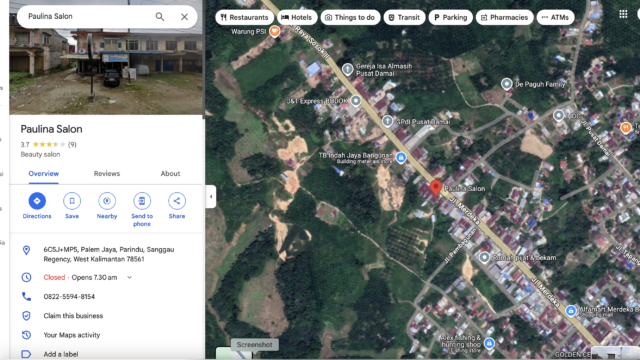Click the red Paulina Salon map pin
The image size is (640, 360).
point(436,189)
